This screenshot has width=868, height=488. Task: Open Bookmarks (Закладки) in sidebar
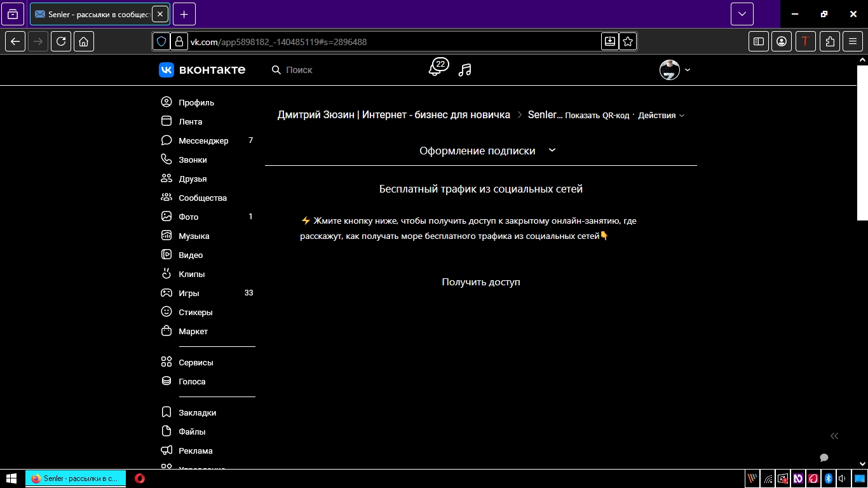point(197,412)
